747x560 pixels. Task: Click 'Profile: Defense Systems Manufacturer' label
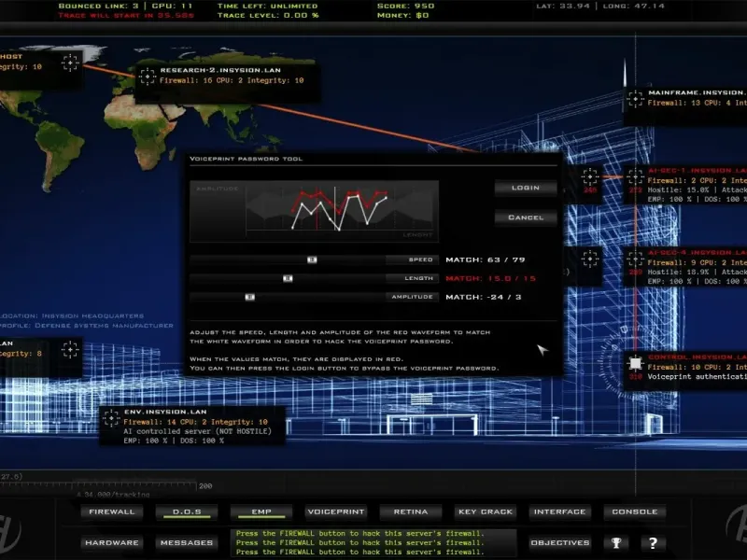(87, 326)
